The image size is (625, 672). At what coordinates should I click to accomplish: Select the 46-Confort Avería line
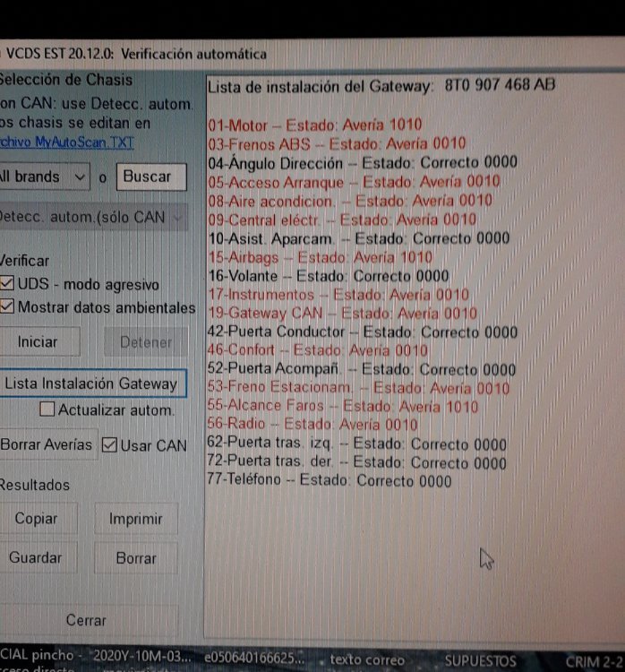[x=318, y=350]
